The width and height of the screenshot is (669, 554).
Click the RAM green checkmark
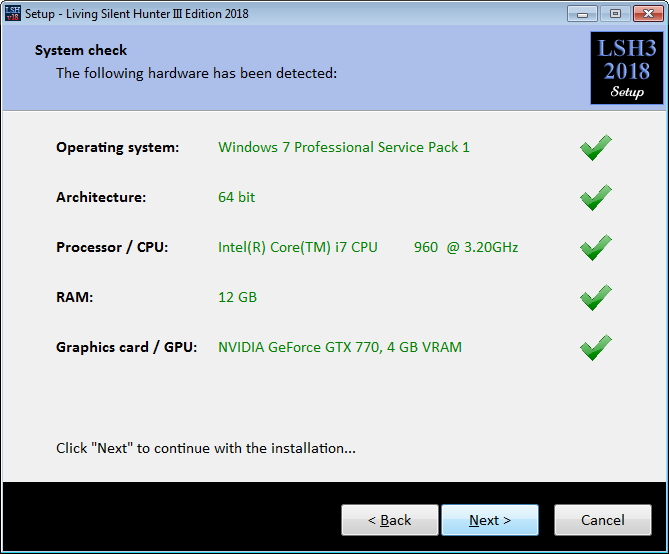tap(596, 297)
